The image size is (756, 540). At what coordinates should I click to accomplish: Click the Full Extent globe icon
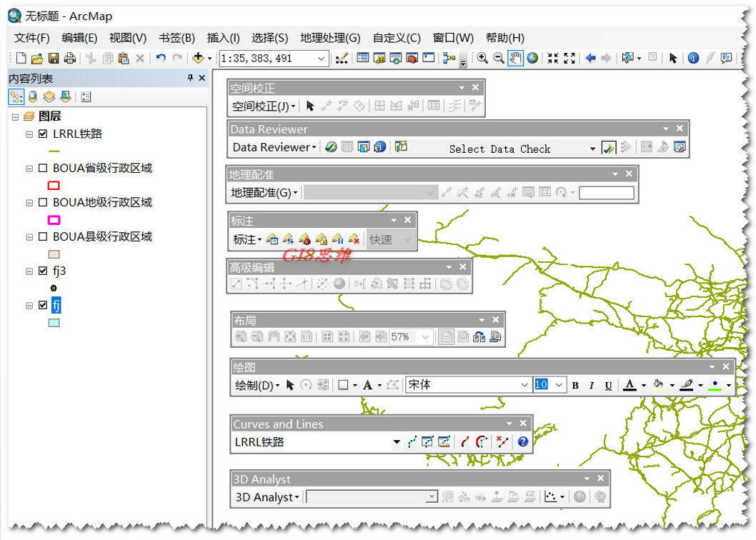point(532,59)
